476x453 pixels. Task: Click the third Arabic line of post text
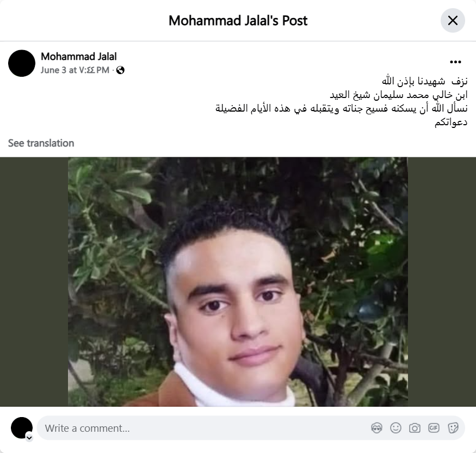tap(342, 108)
